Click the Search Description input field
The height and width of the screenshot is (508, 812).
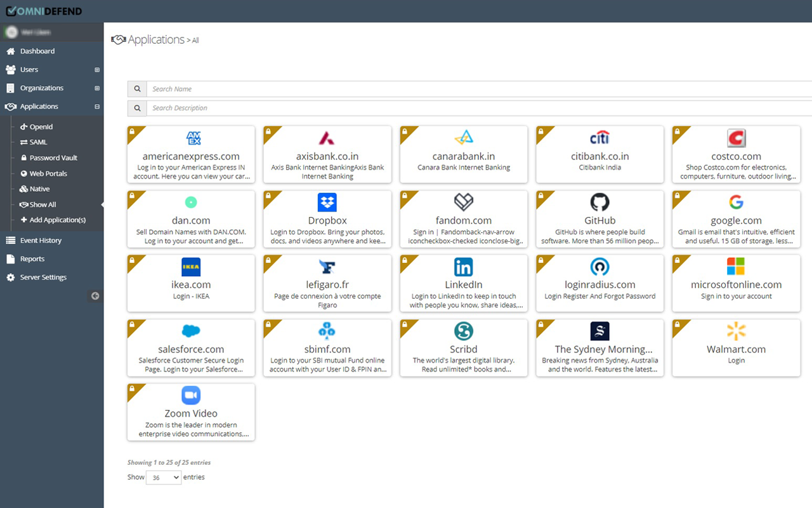click(479, 108)
